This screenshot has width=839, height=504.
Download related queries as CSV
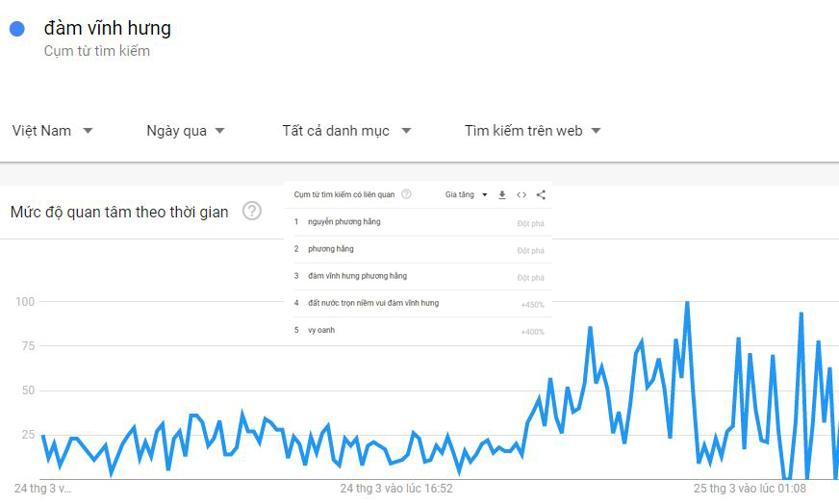tap(502, 194)
